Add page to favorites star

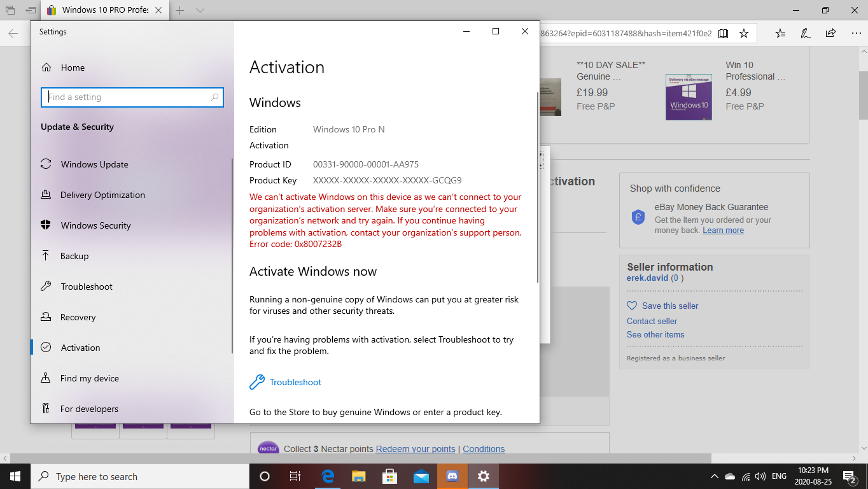[744, 33]
